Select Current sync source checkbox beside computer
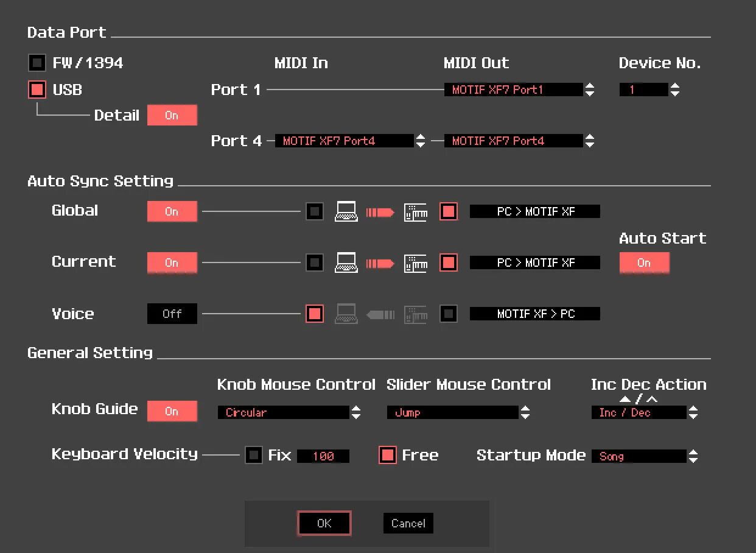The width and height of the screenshot is (756, 553). pos(315,262)
